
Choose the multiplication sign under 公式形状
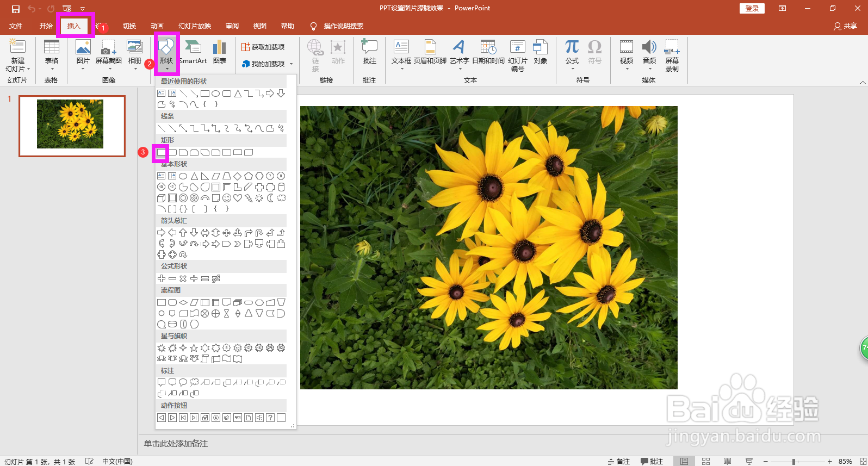pyautogui.click(x=183, y=278)
